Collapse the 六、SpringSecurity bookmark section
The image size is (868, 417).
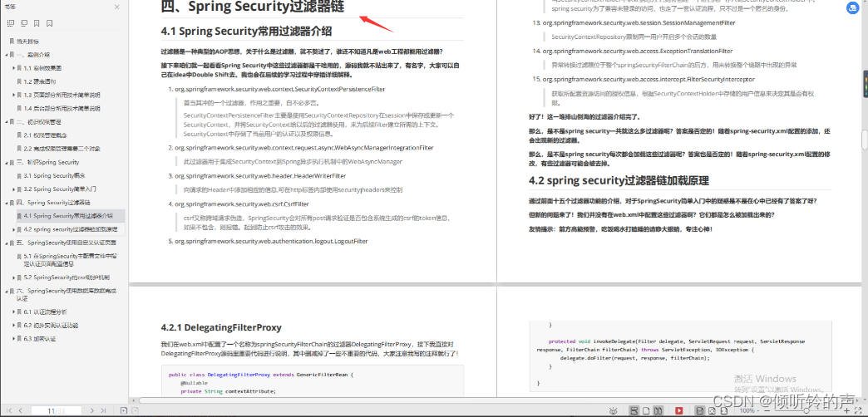point(6,291)
